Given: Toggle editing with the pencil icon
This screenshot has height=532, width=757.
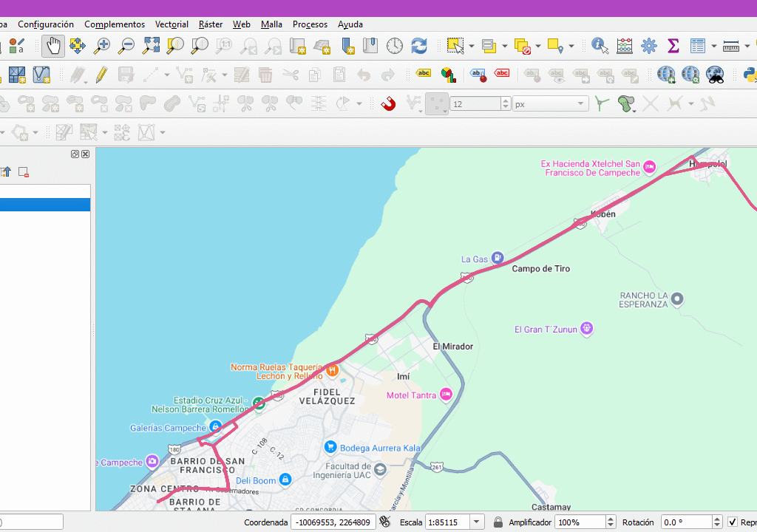Looking at the screenshot, I should (x=101, y=75).
